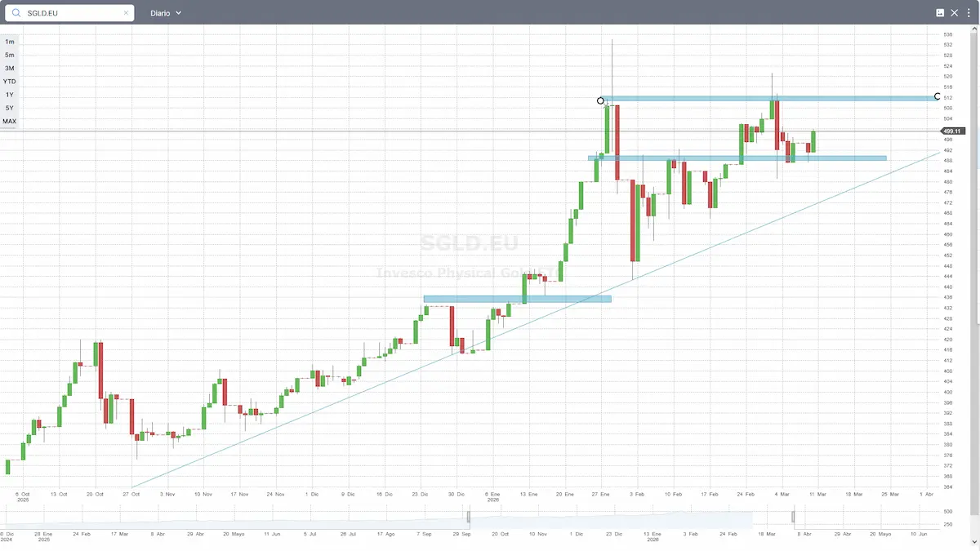Select the 5m time range
The width and height of the screenshot is (980, 551).
[x=10, y=55]
